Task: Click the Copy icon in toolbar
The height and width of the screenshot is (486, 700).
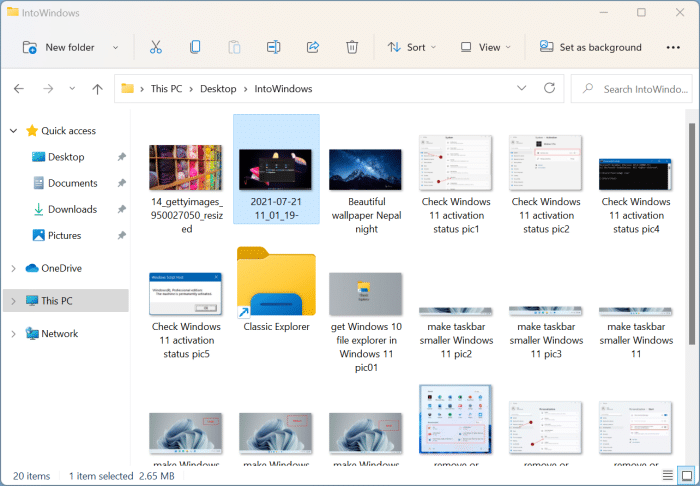Action: point(195,47)
